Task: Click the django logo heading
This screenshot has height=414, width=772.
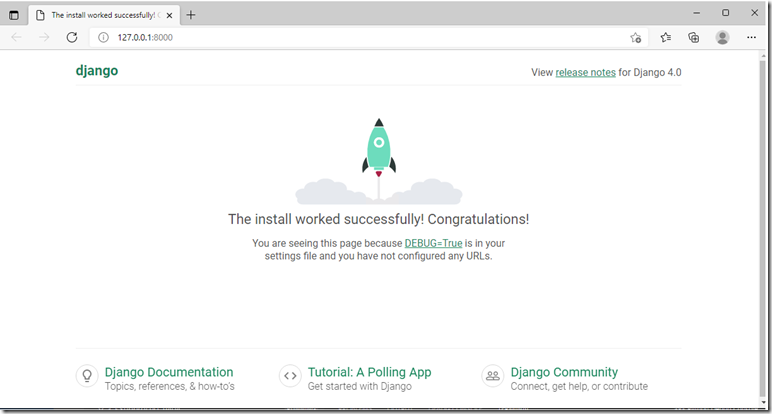Action: pos(97,70)
